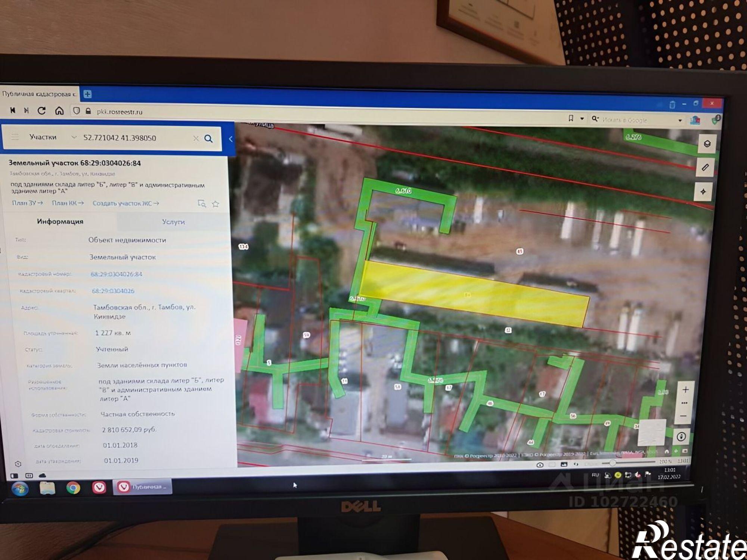Add parcel to favorites star icon
Screen dimensions: 747x560
coord(216,204)
